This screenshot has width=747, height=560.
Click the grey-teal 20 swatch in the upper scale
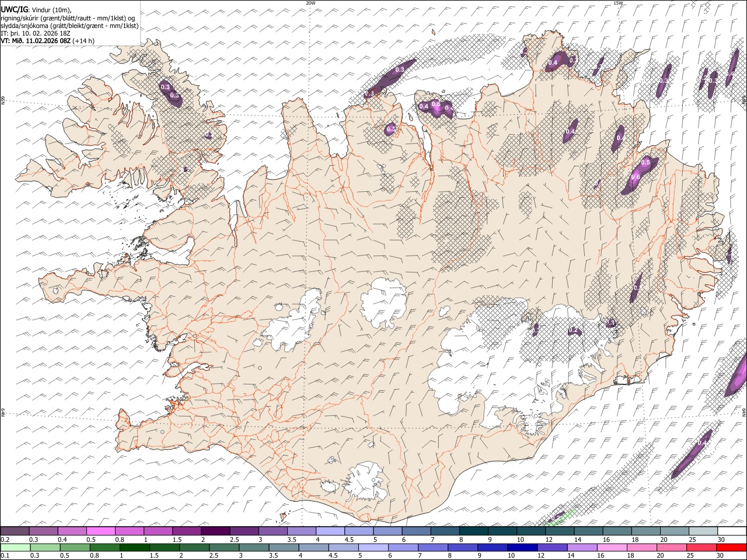click(x=674, y=531)
